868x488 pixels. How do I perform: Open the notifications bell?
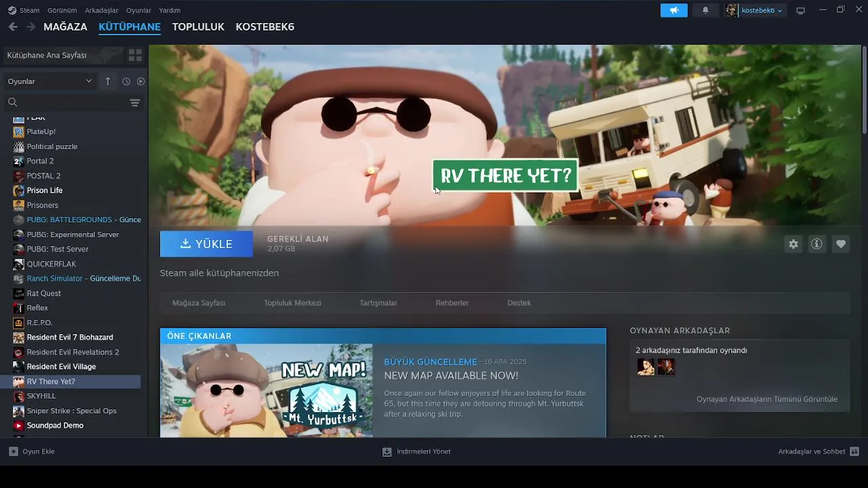pos(705,10)
